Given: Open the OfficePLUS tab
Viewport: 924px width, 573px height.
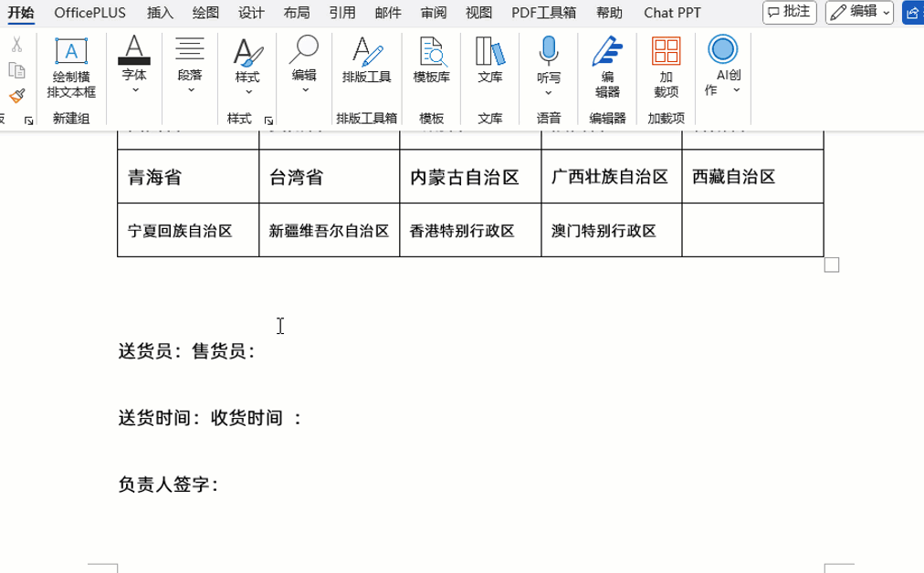Looking at the screenshot, I should coord(90,13).
